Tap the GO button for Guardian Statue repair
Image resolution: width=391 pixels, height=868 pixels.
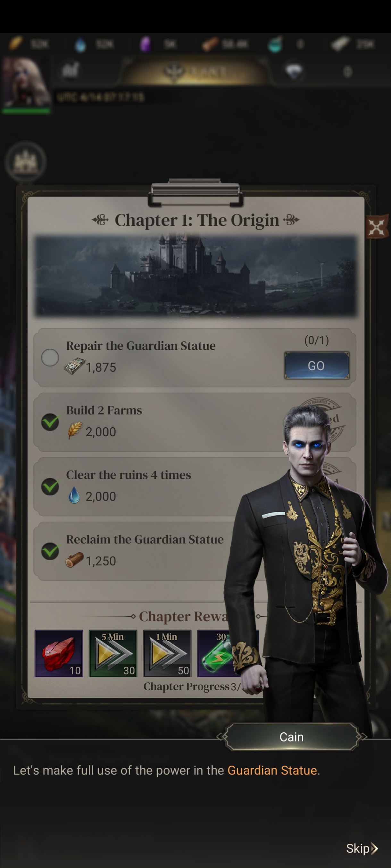click(x=316, y=365)
